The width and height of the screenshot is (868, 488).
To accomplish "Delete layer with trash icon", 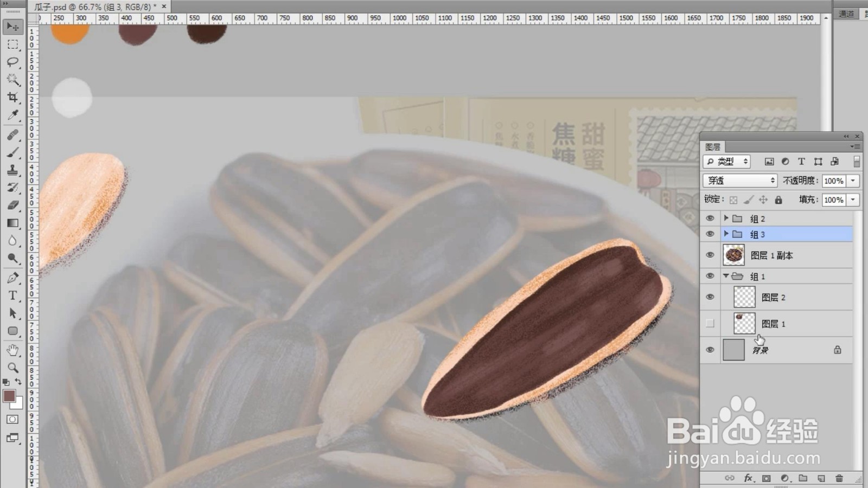I will click(839, 478).
